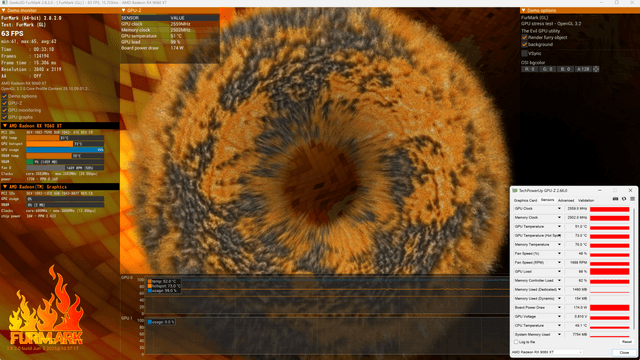Enable the Log to file checkbox
The image size is (640, 360).
(516, 342)
